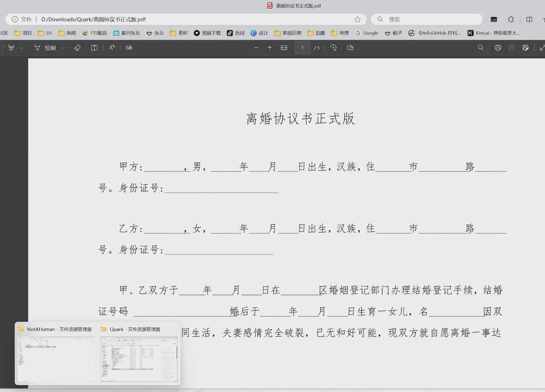Toggle fit to width view
This screenshot has width=545, height=392.
click(x=284, y=48)
